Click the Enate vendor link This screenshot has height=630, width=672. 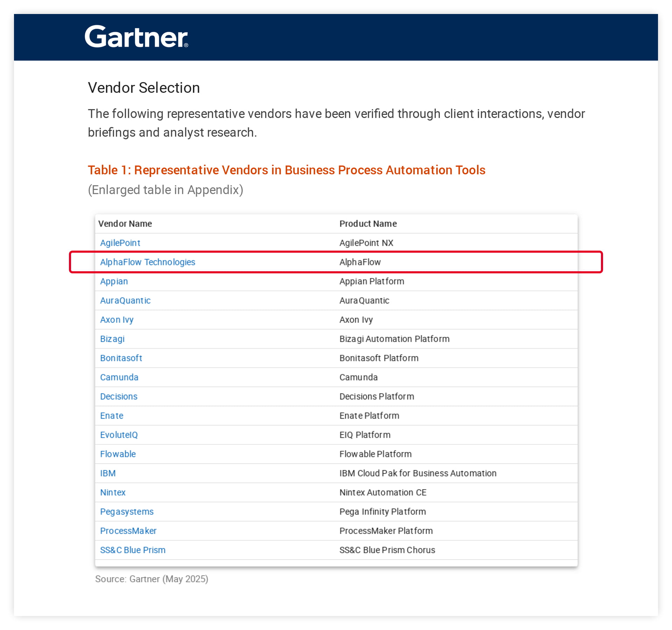coord(112,416)
